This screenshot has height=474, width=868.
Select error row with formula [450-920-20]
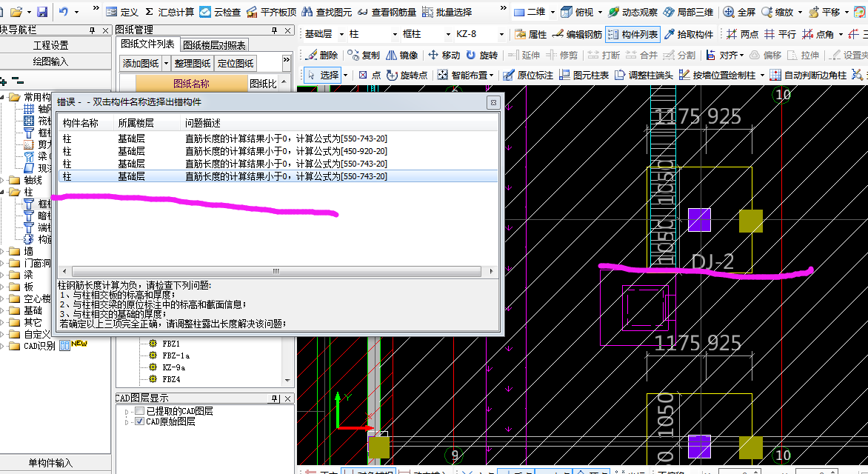278,151
